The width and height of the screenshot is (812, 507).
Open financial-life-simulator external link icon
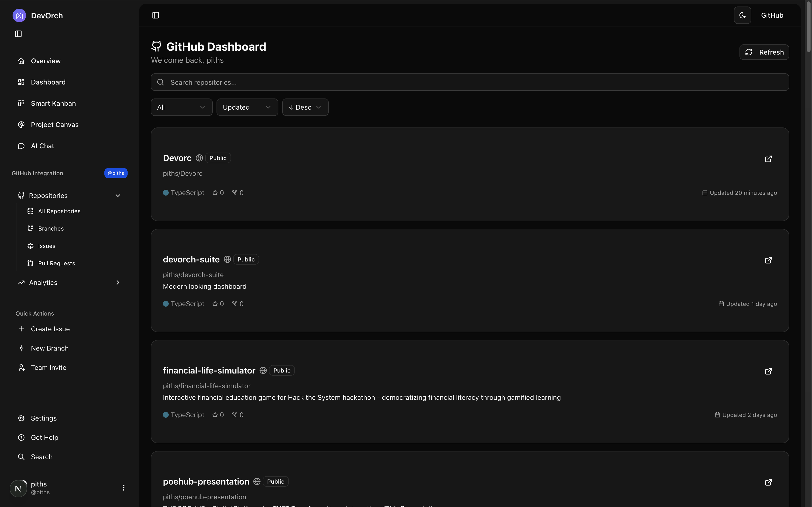768,372
